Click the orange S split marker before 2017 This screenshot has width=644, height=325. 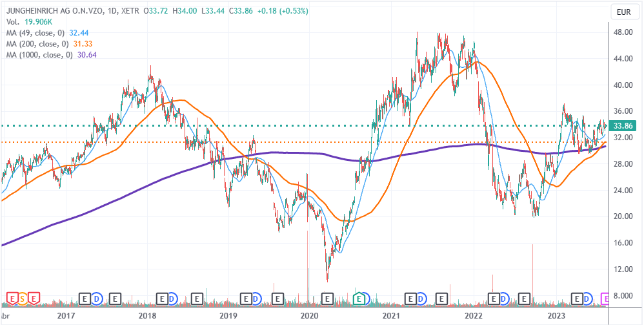coord(23,298)
